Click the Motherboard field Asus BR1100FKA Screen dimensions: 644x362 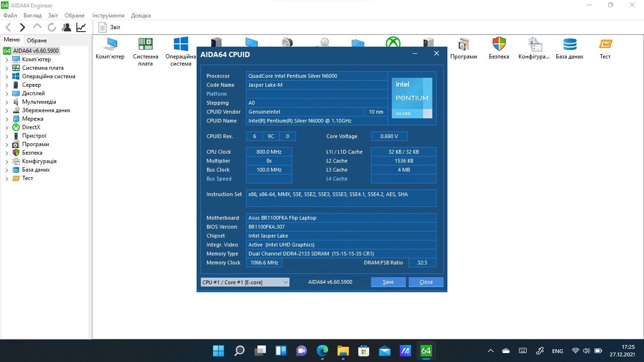[341, 218]
